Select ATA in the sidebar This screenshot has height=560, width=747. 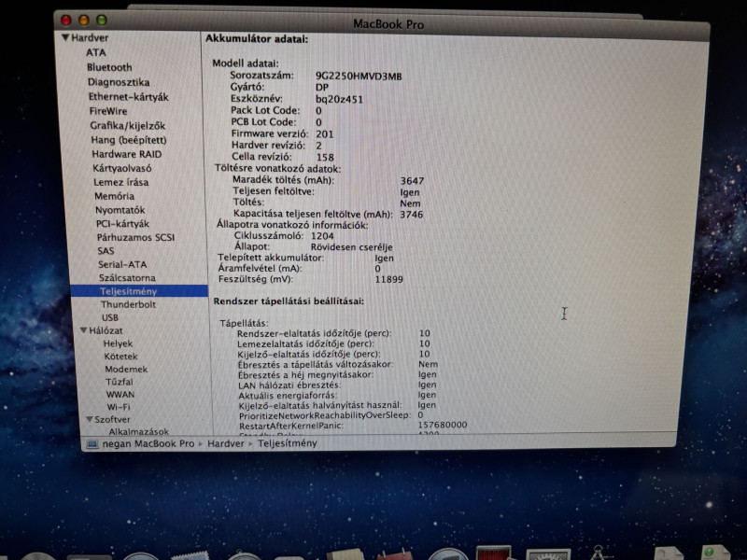point(96,52)
